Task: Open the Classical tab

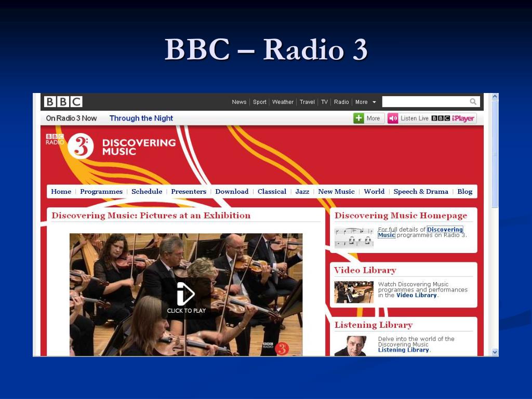Action: coord(272,191)
